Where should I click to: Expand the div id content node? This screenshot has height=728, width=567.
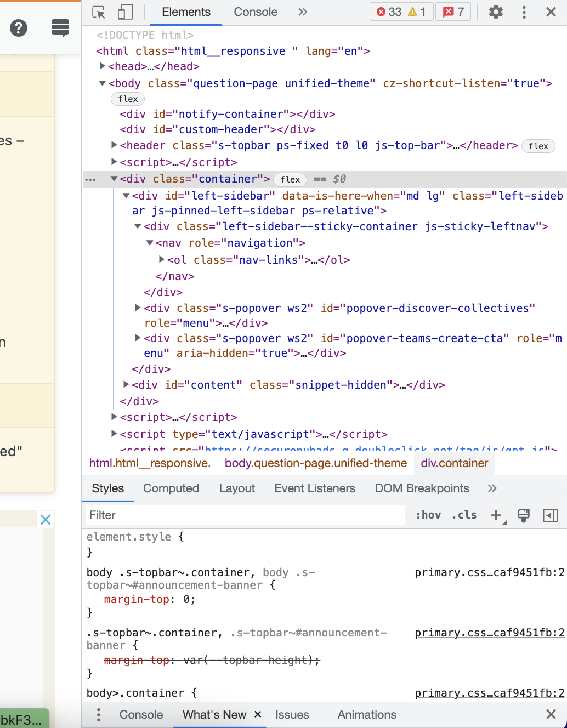126,384
